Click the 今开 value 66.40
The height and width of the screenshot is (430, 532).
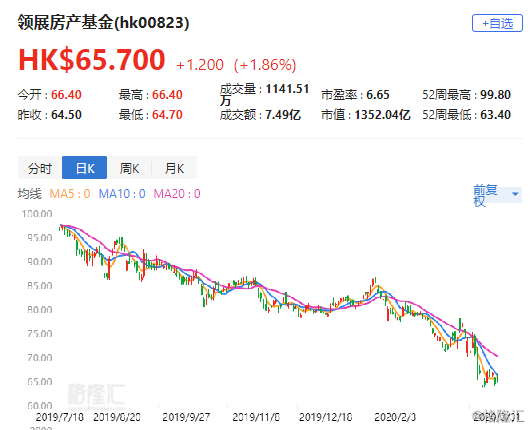click(66, 95)
